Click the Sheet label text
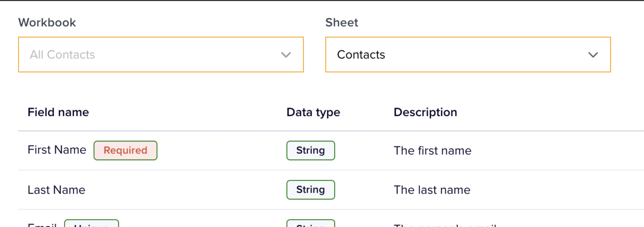This screenshot has width=644, height=227. click(342, 22)
